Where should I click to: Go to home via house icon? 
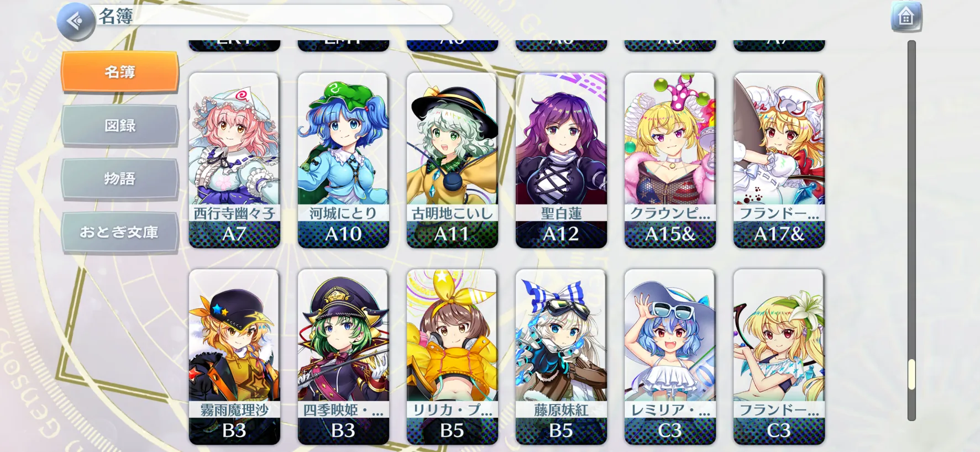906,17
